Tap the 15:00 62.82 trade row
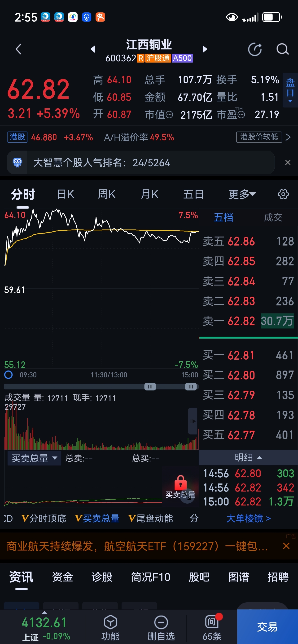This screenshot has width=298, height=644. [x=248, y=501]
